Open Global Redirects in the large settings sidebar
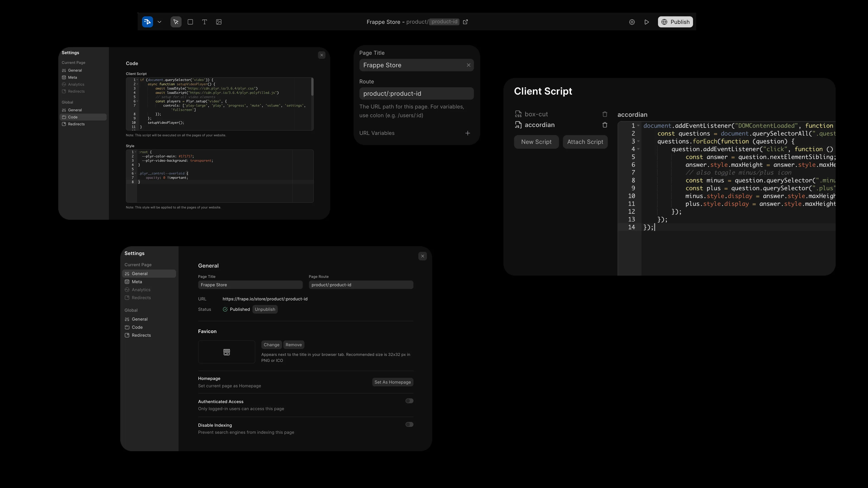 point(149,335)
